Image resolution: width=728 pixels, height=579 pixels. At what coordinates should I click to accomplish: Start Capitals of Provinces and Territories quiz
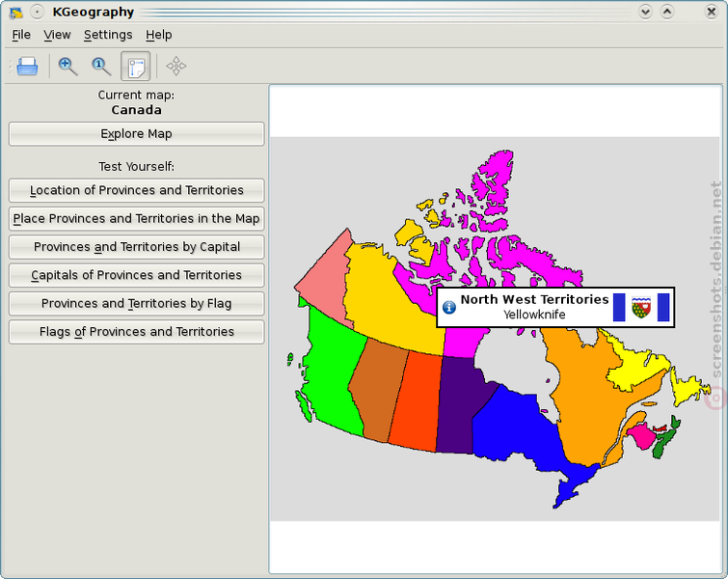click(137, 275)
